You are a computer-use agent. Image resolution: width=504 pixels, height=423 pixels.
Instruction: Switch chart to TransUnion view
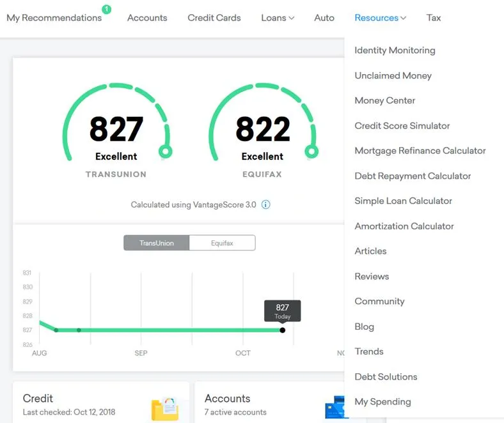[157, 243]
